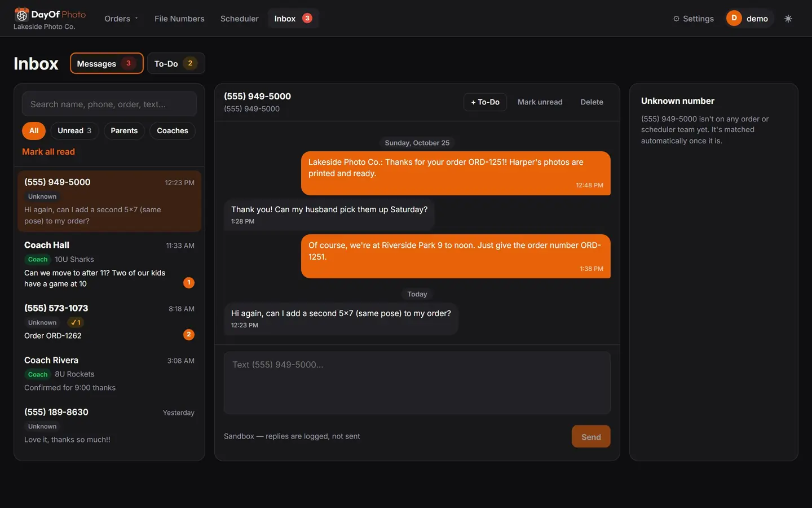This screenshot has height=508, width=812.
Task: Switch to the To-Do tab
Action: tap(176, 63)
